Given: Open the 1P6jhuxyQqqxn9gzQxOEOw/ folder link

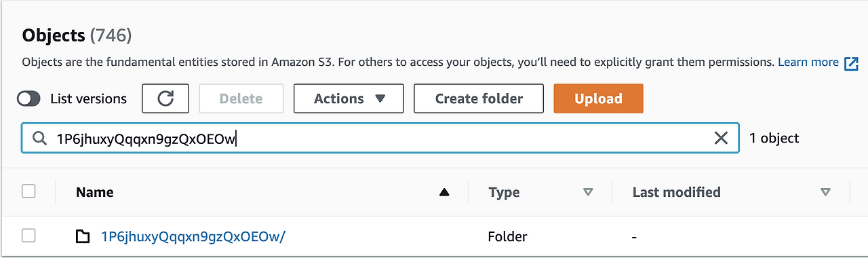Looking at the screenshot, I should point(193,237).
